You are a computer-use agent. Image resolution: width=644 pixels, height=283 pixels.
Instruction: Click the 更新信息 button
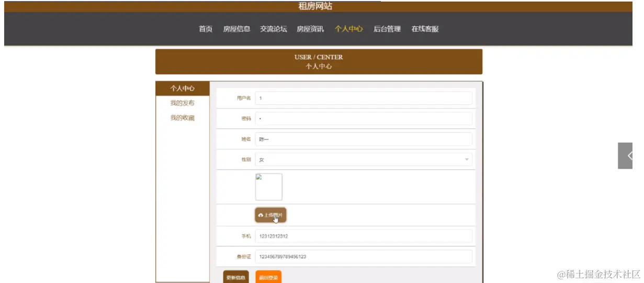236,277
